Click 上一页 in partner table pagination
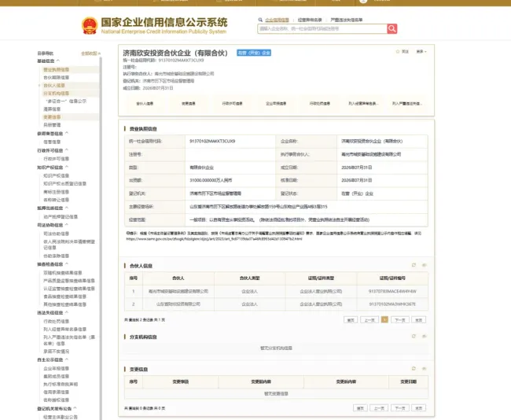Viewport: 511px width, 420px height. point(369,320)
